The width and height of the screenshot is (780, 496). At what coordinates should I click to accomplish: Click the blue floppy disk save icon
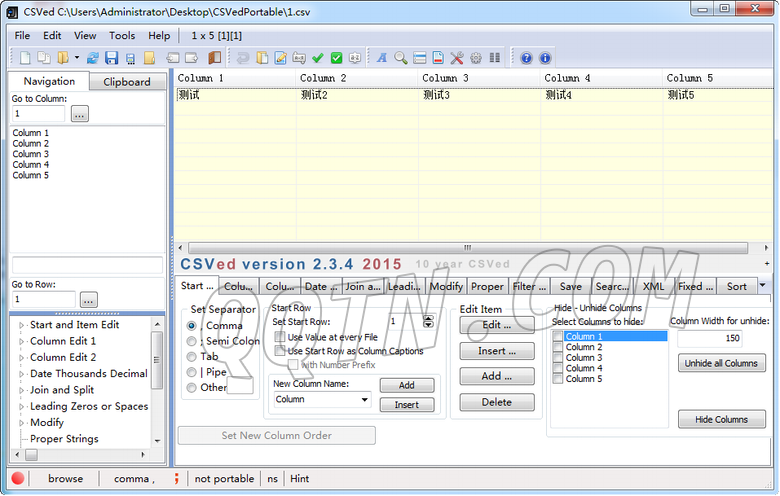click(x=111, y=58)
